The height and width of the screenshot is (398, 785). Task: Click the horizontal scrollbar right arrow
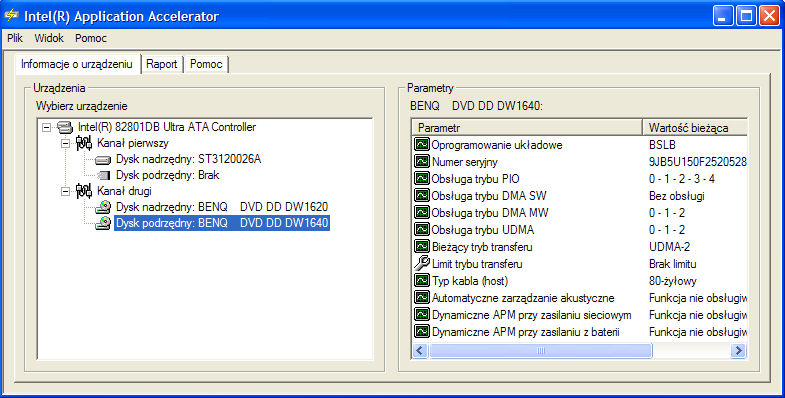pos(738,350)
